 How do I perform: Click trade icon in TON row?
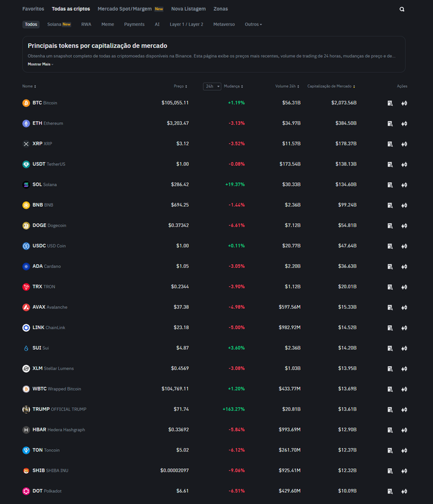pyautogui.click(x=405, y=450)
